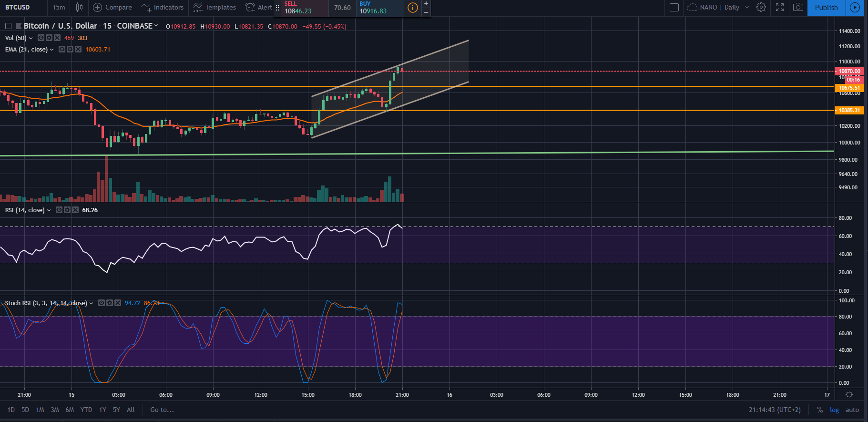Toggle visibility of the RSI indicator

(x=59, y=210)
